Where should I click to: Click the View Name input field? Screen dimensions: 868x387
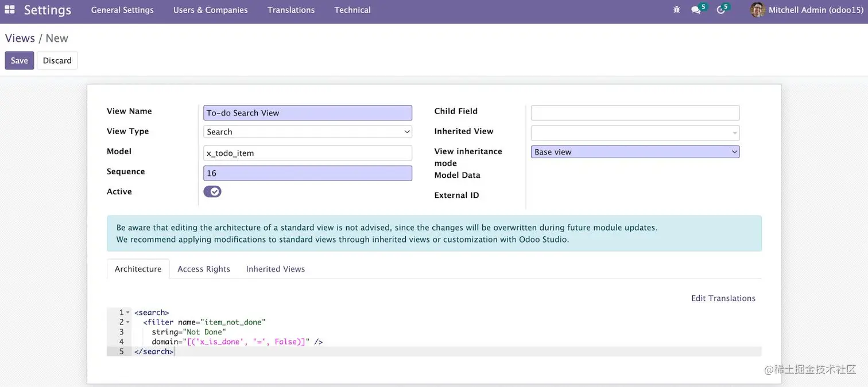click(308, 113)
